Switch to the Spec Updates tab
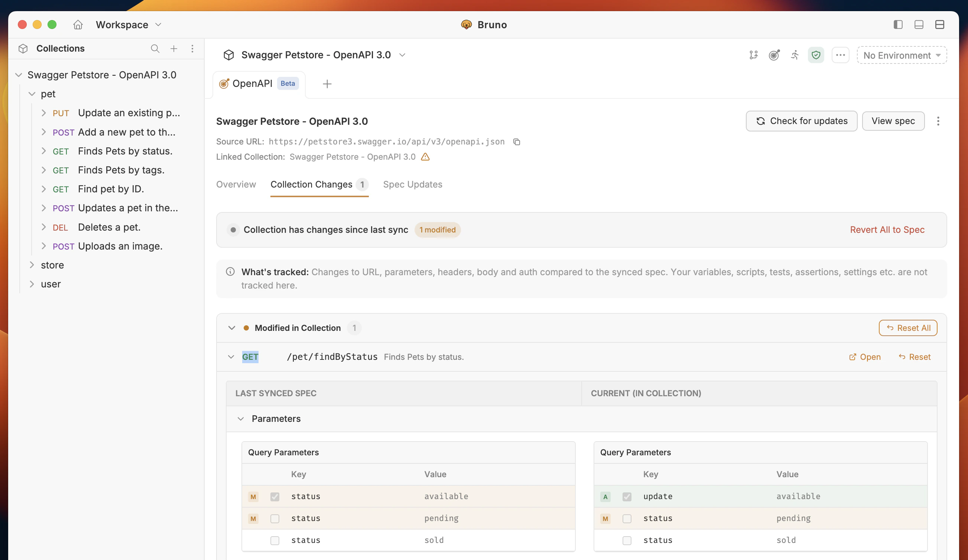968x560 pixels. 413,184
